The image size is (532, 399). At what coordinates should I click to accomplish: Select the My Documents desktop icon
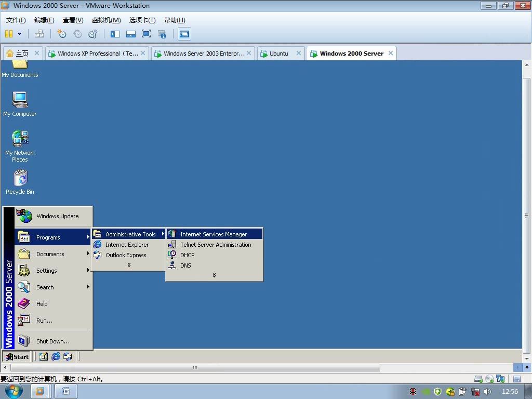click(20, 70)
